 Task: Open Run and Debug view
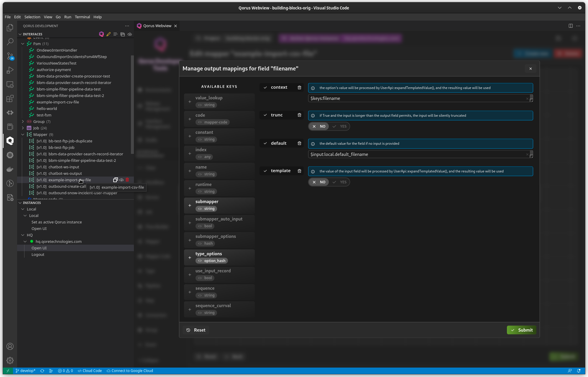click(x=10, y=70)
